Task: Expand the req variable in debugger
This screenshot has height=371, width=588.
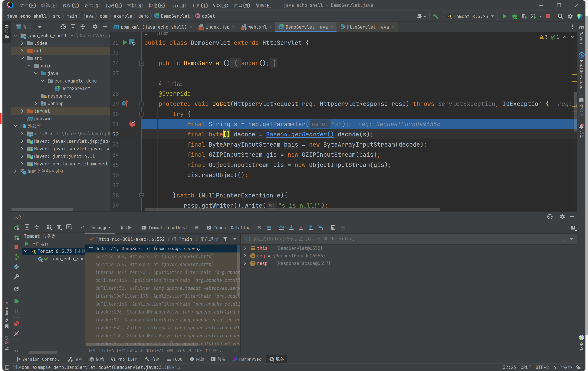Action: coord(245,256)
